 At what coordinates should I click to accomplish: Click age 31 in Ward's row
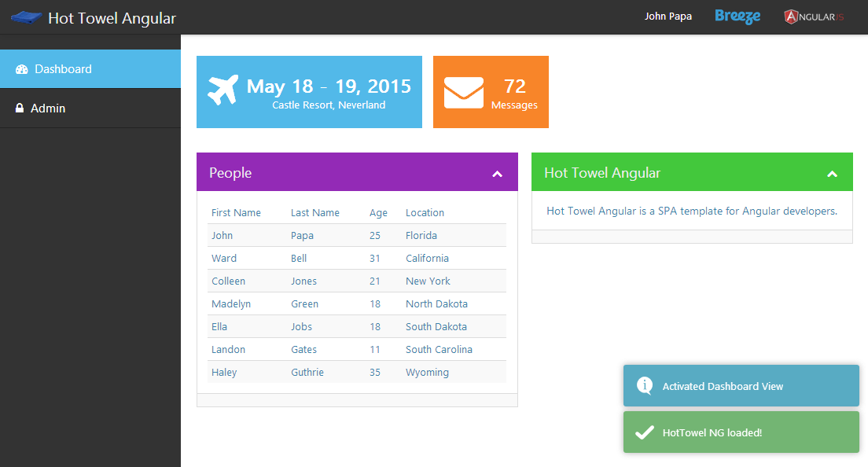click(375, 259)
